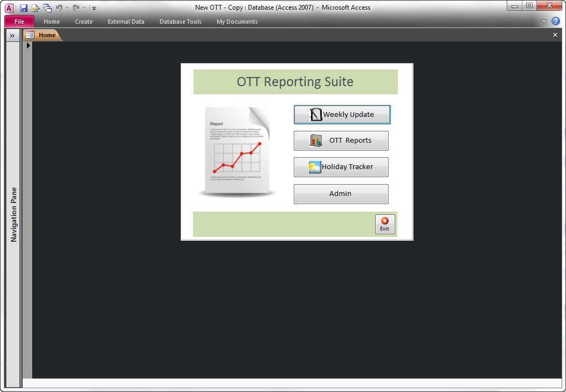Viewport: 566px width, 392px height.
Task: Click the notepad icon on the Weekly Update button
Action: [x=316, y=115]
